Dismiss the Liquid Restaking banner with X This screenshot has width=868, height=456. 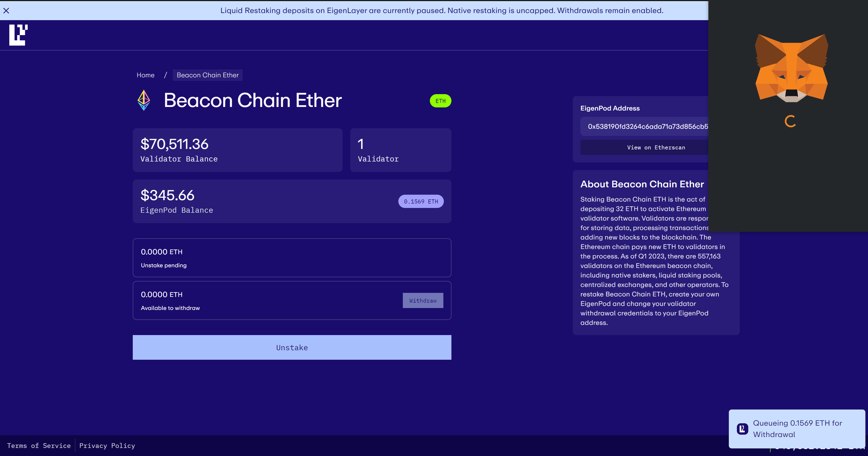(6, 11)
